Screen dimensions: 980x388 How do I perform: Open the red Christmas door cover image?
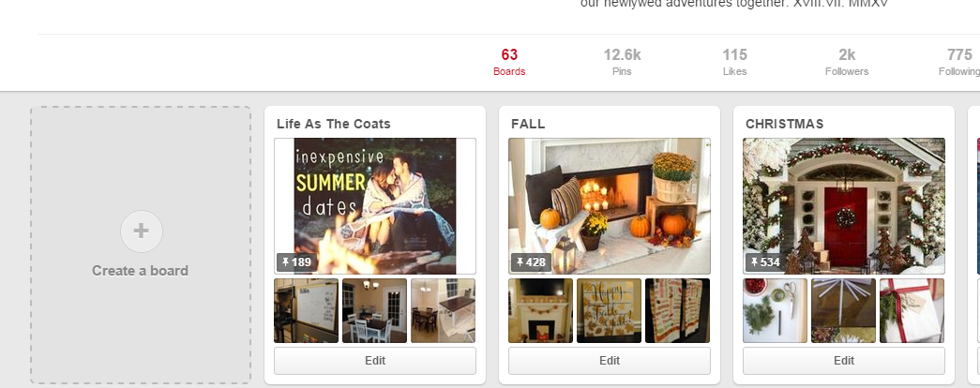(844, 206)
